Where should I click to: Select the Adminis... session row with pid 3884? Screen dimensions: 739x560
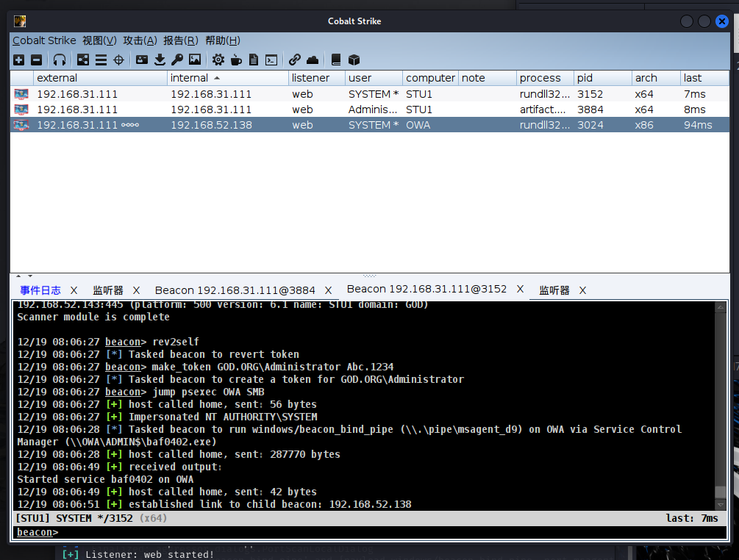point(369,110)
